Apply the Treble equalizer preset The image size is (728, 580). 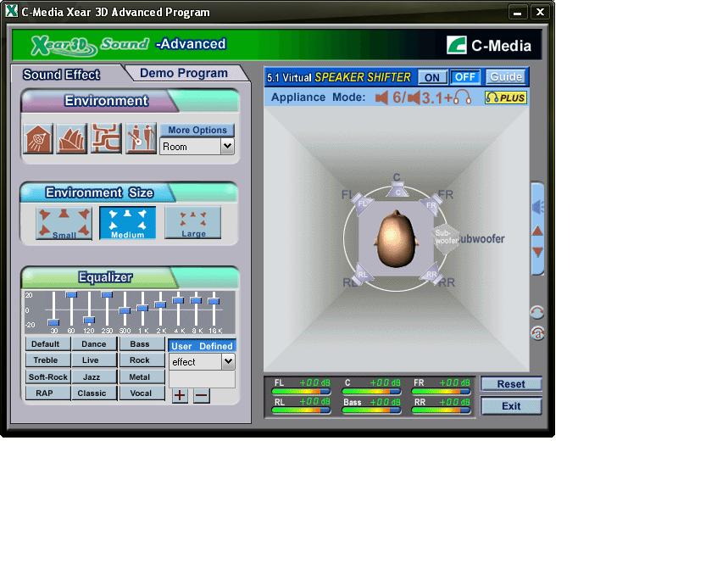click(47, 360)
